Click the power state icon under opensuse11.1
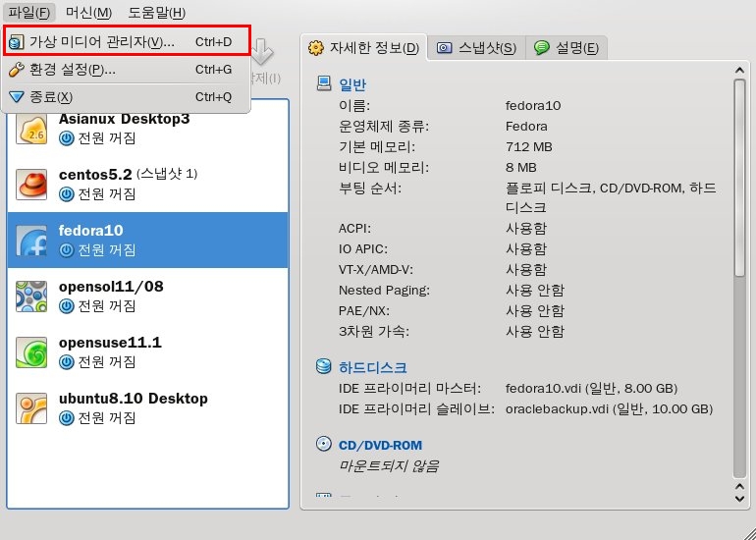756x540 pixels. click(67, 362)
